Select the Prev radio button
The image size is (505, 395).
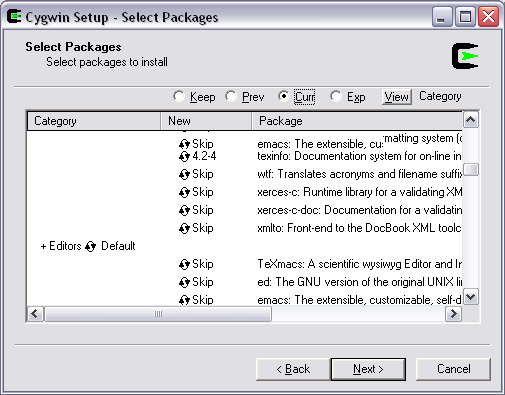coord(231,97)
